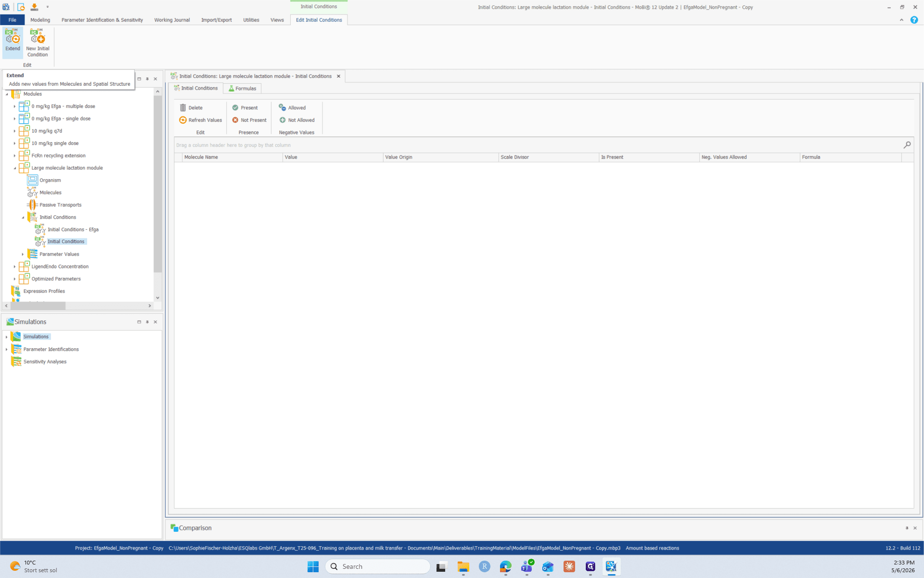Collapse the ribbon with the chevron

coord(901,20)
